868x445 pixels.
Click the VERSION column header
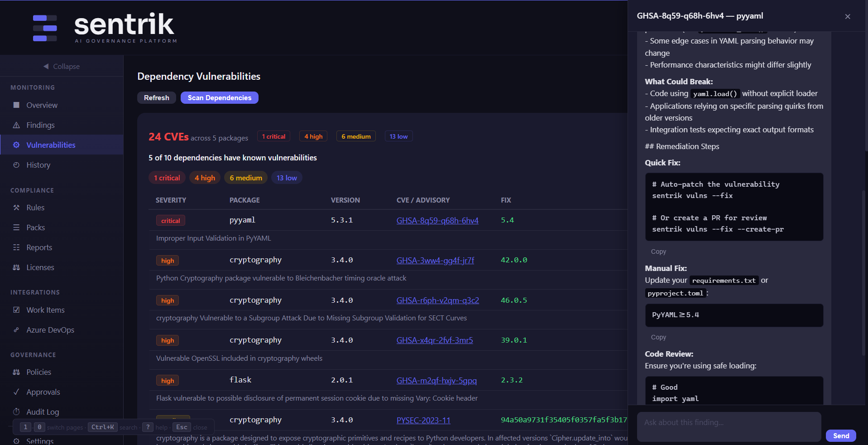point(345,200)
